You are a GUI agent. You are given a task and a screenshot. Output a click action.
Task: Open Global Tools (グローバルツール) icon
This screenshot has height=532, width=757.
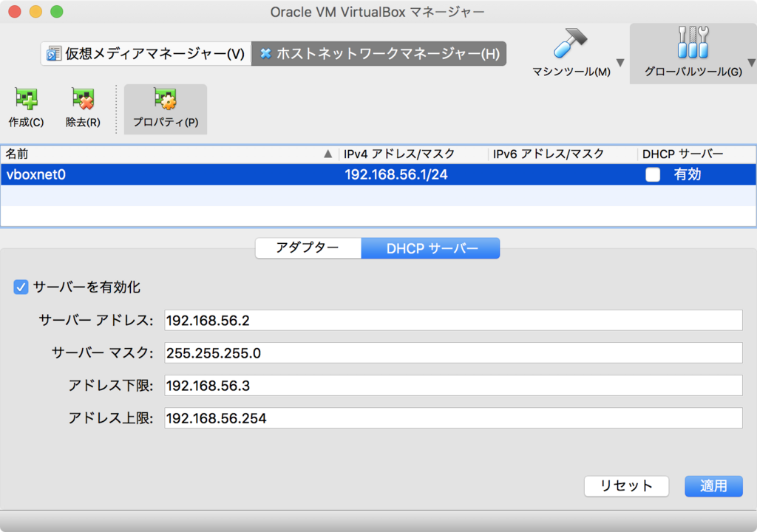[x=693, y=42]
